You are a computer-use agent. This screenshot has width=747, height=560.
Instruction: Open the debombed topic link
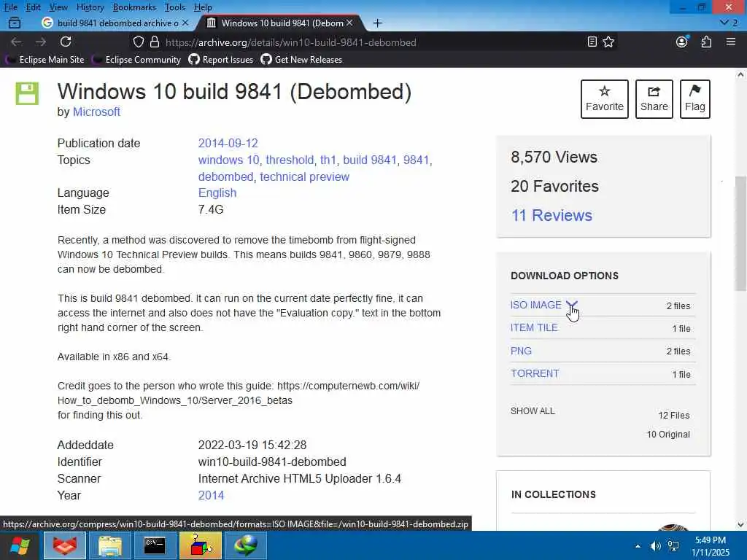[226, 176]
